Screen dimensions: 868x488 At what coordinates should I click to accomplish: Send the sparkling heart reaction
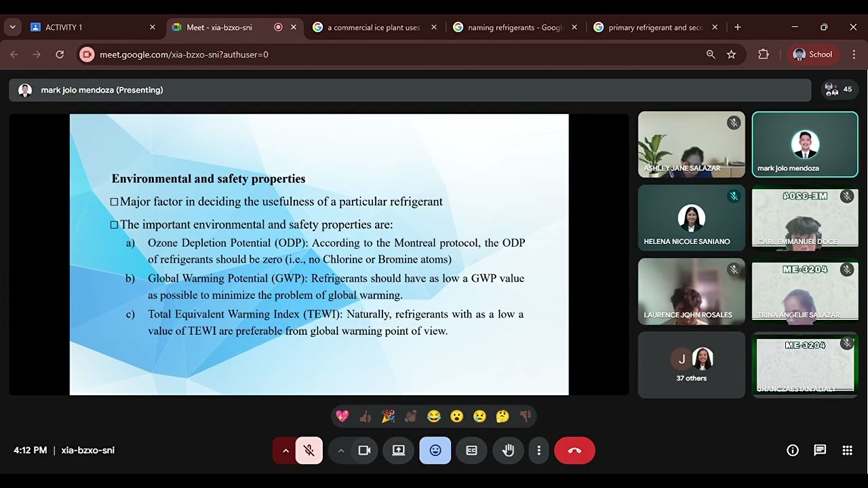[342, 416]
